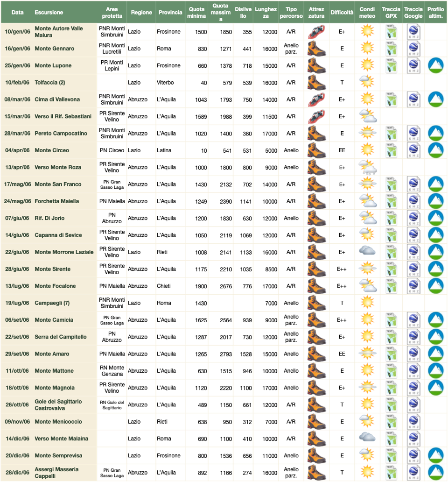Select Chieti province cell in Monte Focalone row

coord(164,286)
